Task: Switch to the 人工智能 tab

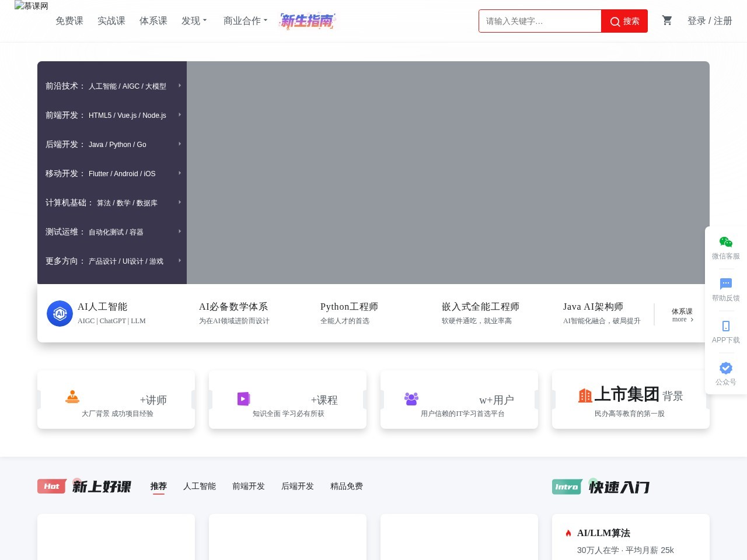Action: [199, 487]
